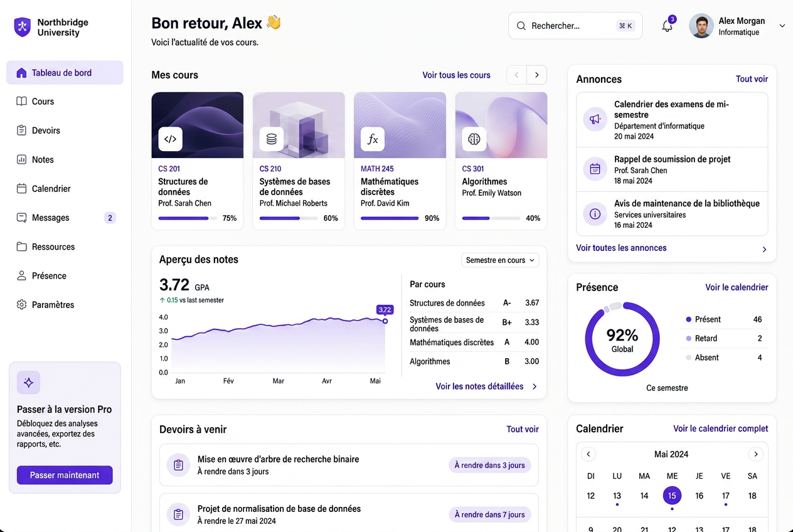Click the calendar icon beside Calendrier in sidebar
Viewport: 793px width, 532px height.
[22, 189]
